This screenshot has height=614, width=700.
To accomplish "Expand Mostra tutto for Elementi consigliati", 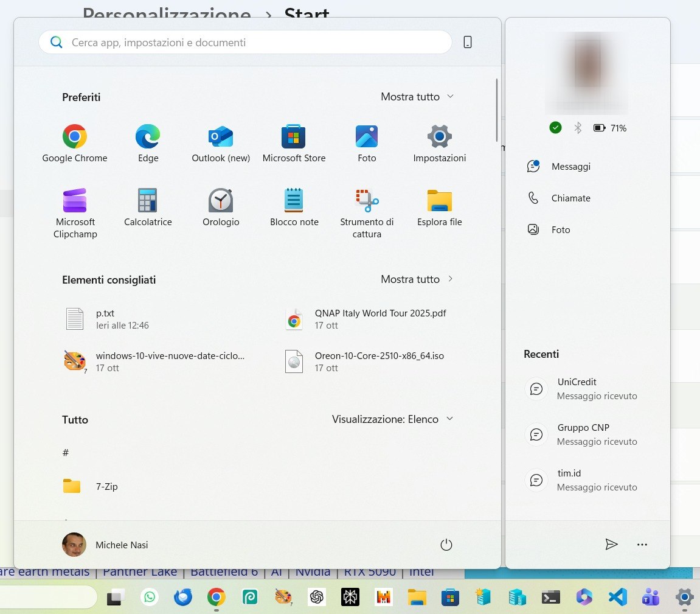I will click(x=417, y=279).
